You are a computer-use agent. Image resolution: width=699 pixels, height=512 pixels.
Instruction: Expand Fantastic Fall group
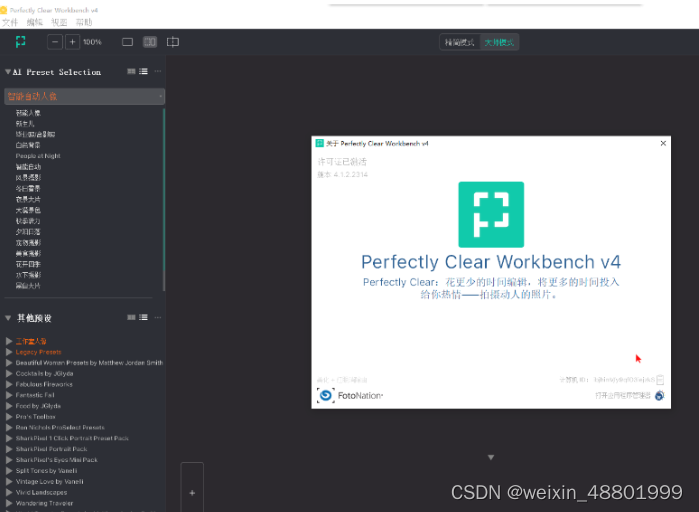point(9,395)
